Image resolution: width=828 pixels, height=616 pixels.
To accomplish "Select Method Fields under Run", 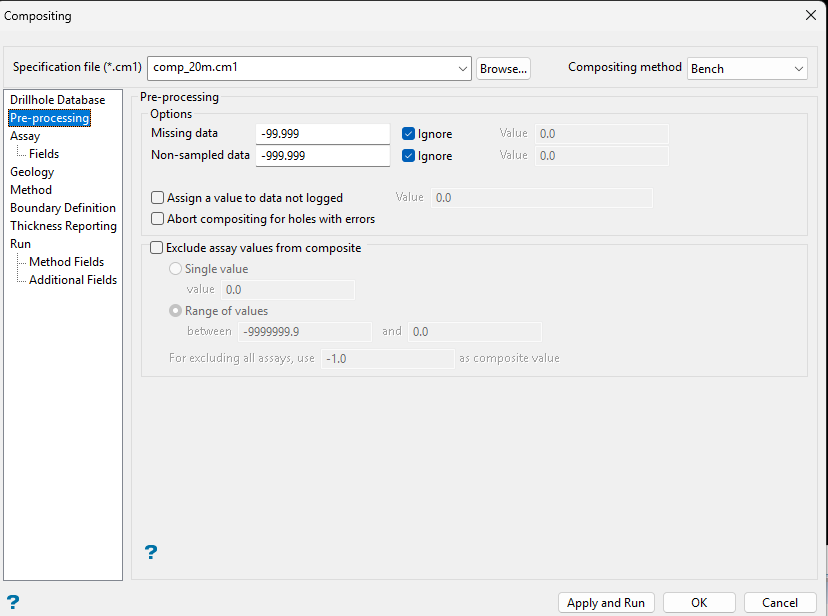I will pos(67,262).
